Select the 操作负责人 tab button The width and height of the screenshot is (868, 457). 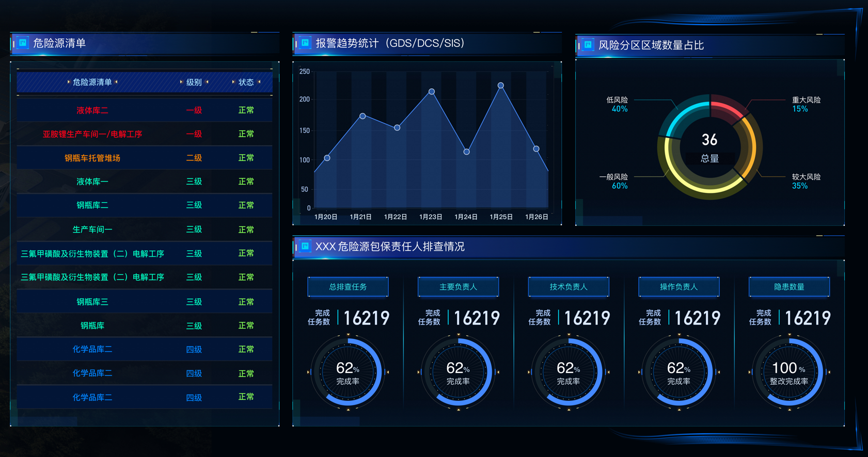click(679, 287)
